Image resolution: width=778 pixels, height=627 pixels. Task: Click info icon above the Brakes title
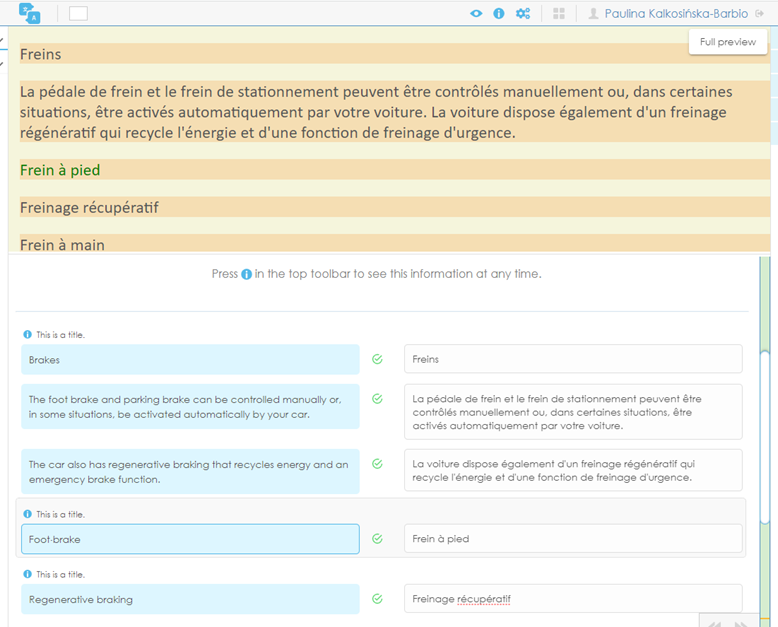(x=28, y=335)
